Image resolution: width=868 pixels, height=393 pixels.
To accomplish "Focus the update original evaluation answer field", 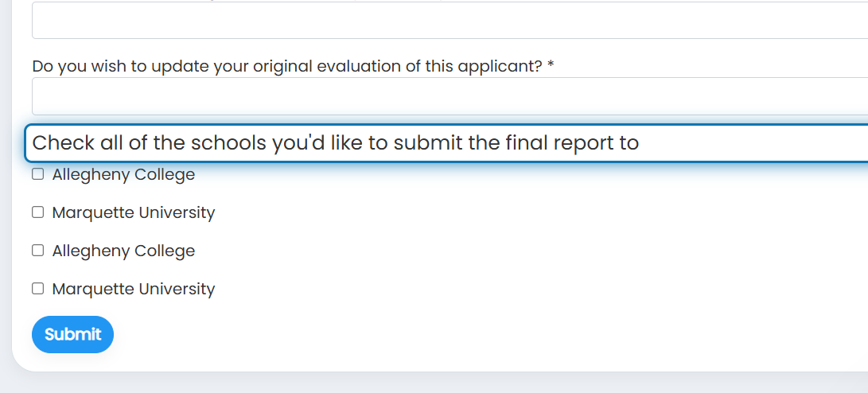I will pos(450,96).
